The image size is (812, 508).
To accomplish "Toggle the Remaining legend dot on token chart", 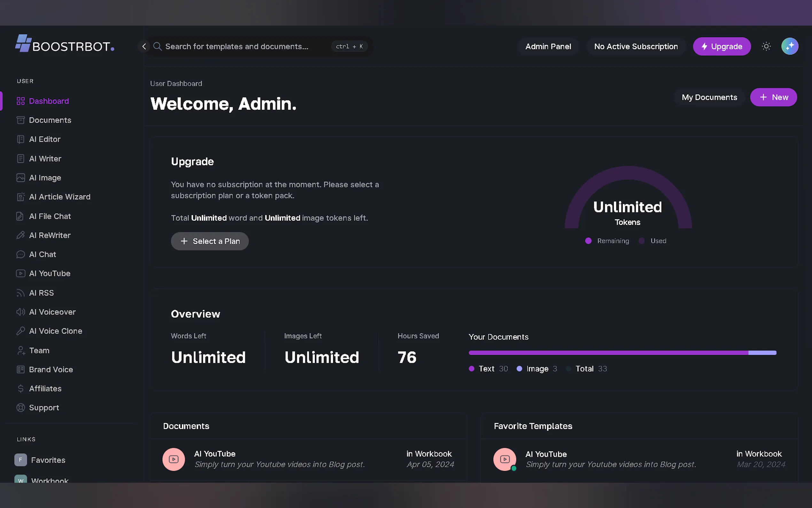I will coord(588,241).
